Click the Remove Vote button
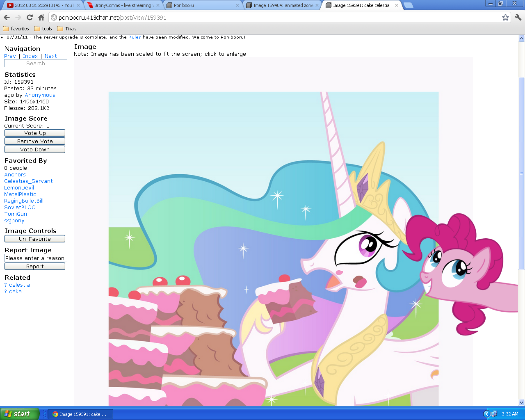525x420 pixels. [x=35, y=141]
